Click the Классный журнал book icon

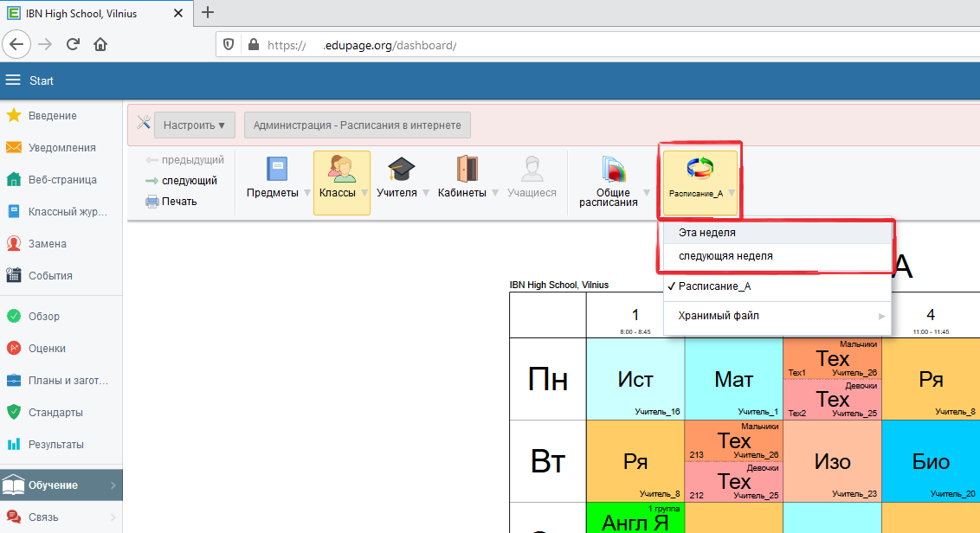click(14, 211)
